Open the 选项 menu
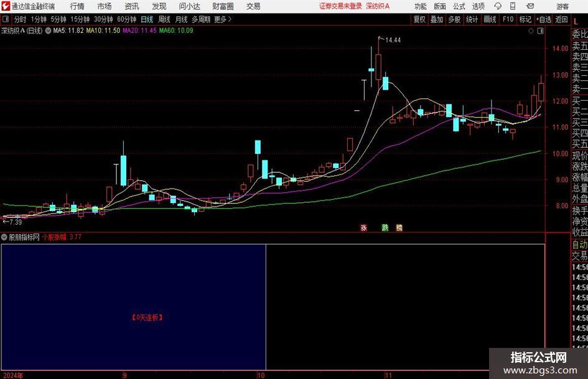This screenshot has width=588, height=379. pyautogui.click(x=478, y=6)
